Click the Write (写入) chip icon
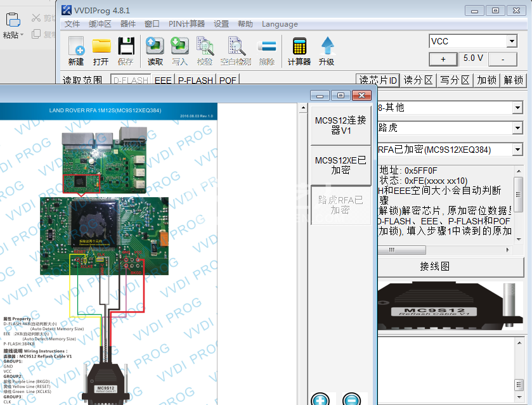This screenshot has height=405, width=532. [180, 46]
